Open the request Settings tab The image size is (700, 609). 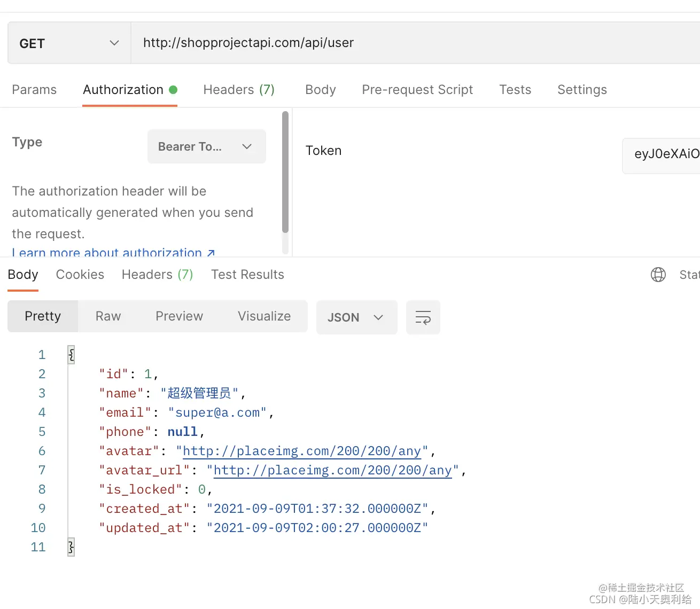(x=582, y=90)
